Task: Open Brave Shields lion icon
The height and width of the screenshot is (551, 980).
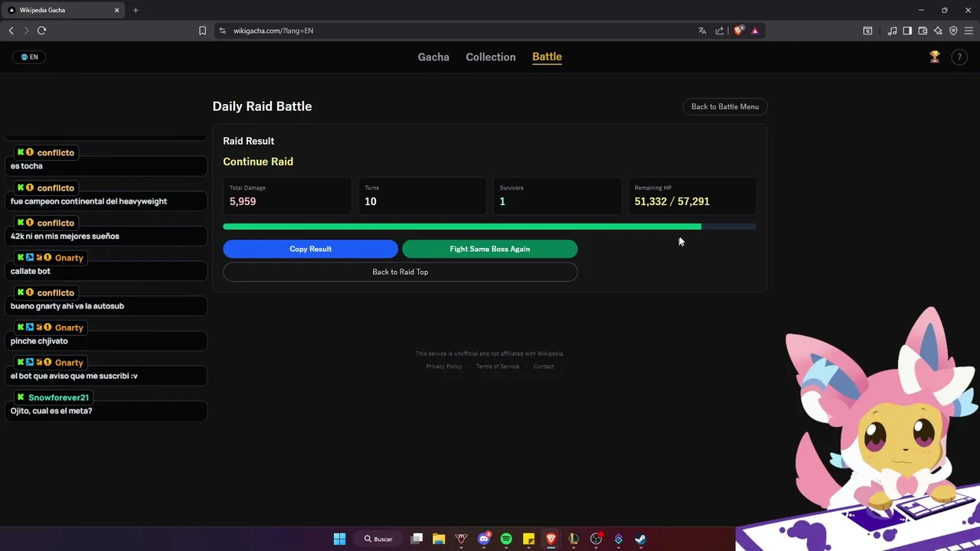Action: (738, 31)
